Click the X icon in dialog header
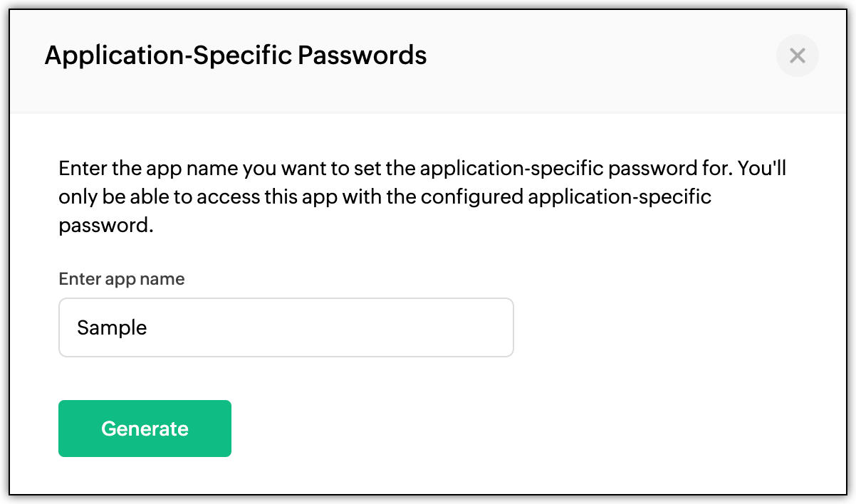The image size is (856, 504). 798,56
